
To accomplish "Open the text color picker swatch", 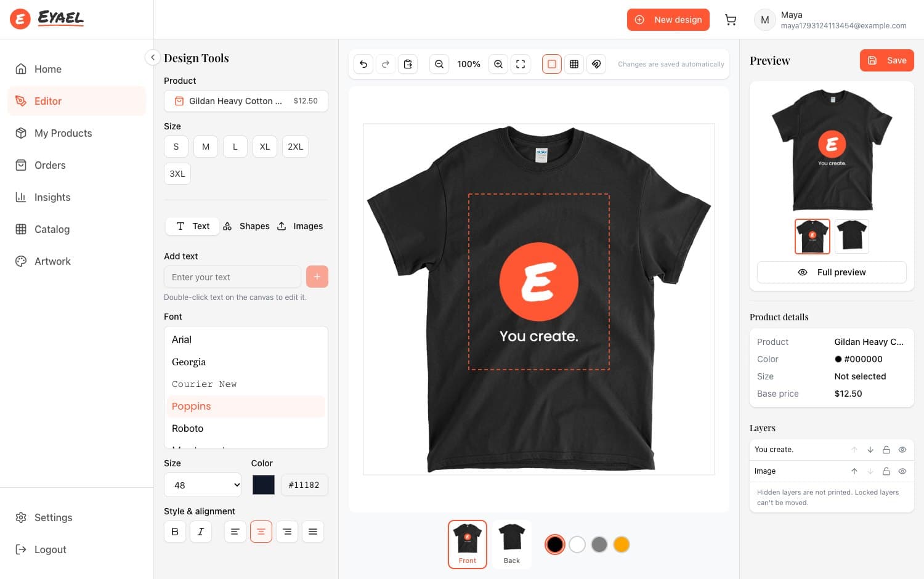I will 264,485.
